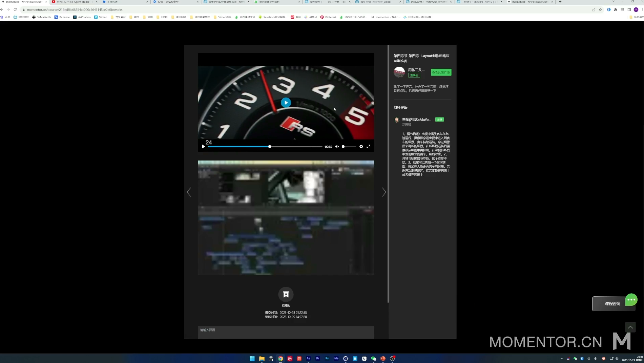Image resolution: width=644 pixels, height=363 pixels.
Task: Play the video with the center play button
Action: point(286,103)
